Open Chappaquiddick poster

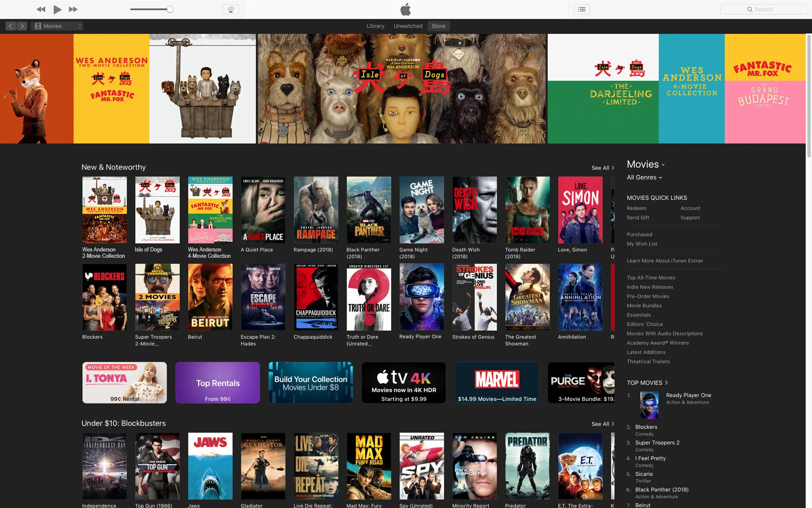point(316,297)
